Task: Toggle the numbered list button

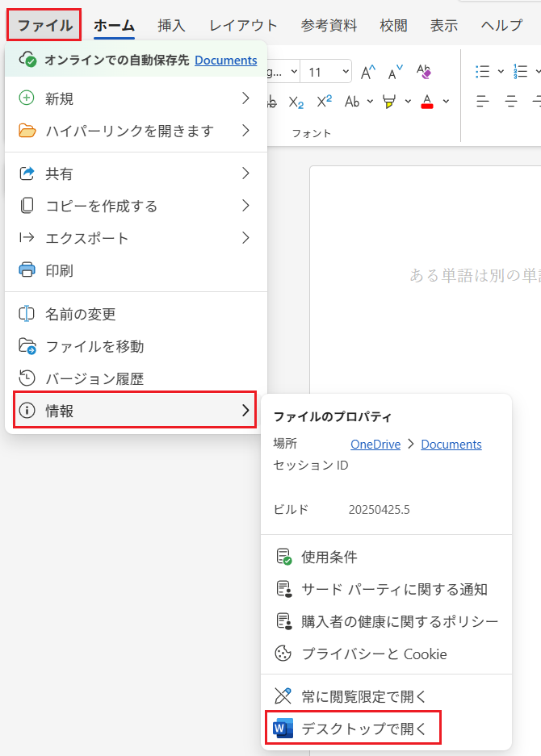Action: tap(521, 72)
